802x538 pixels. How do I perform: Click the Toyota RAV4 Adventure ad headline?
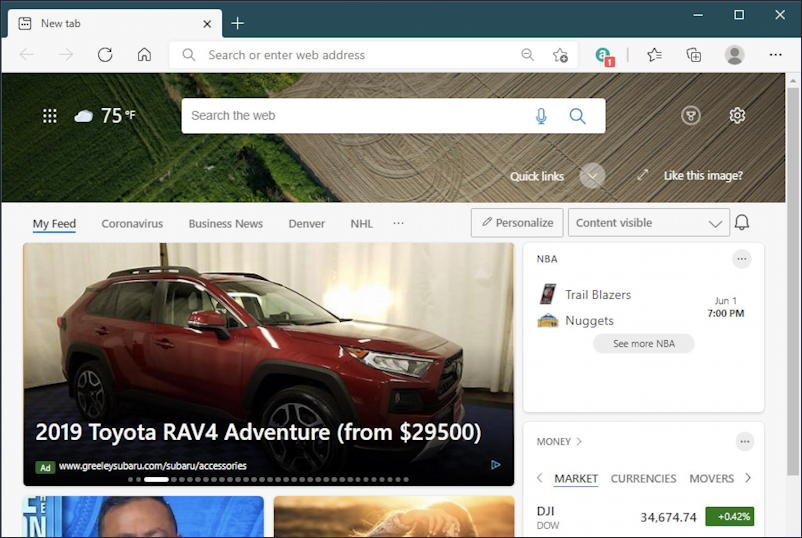point(258,432)
